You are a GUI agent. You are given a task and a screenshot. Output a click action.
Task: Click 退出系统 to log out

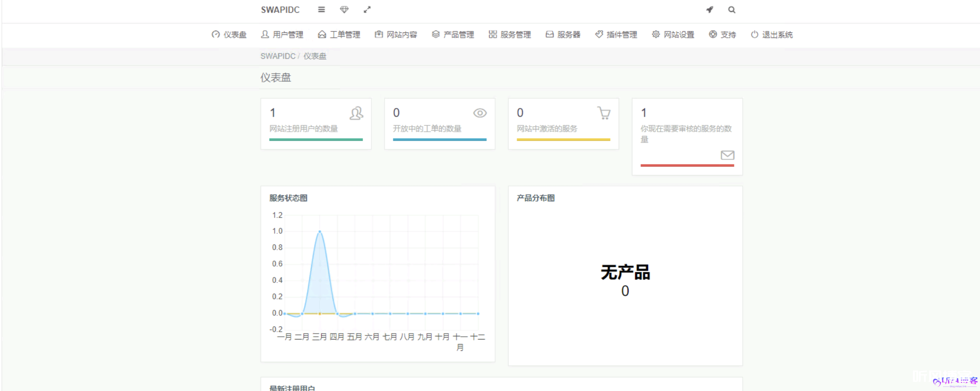pos(772,35)
